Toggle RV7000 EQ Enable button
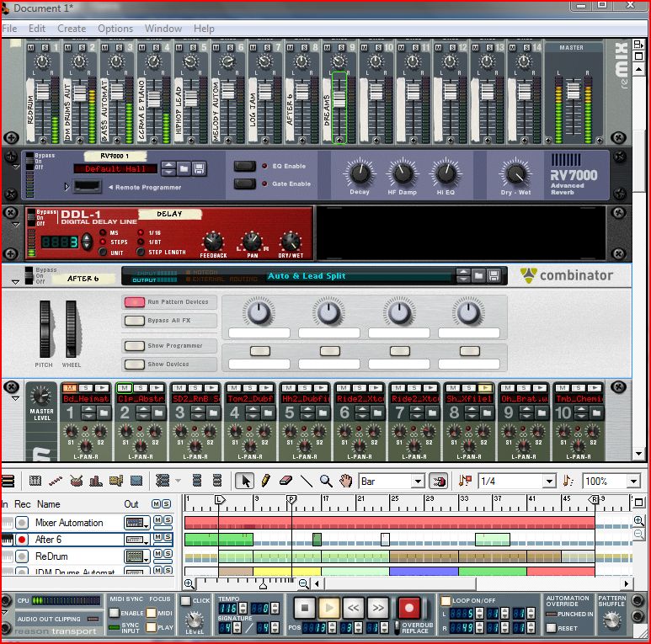Viewport: 651px width, 644px height. click(244, 166)
